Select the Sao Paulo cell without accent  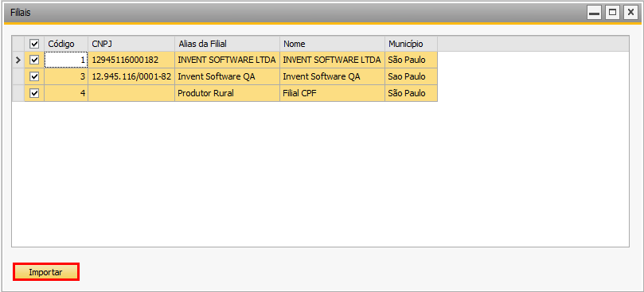click(x=411, y=76)
